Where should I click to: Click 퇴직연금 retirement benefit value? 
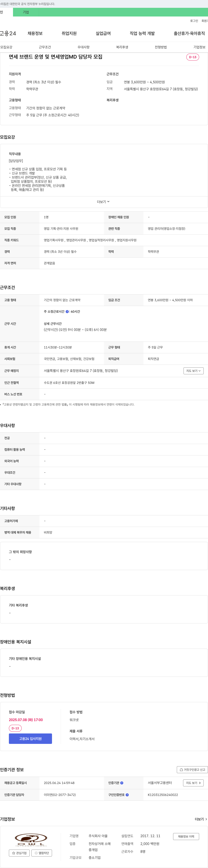pyautogui.click(x=153, y=359)
